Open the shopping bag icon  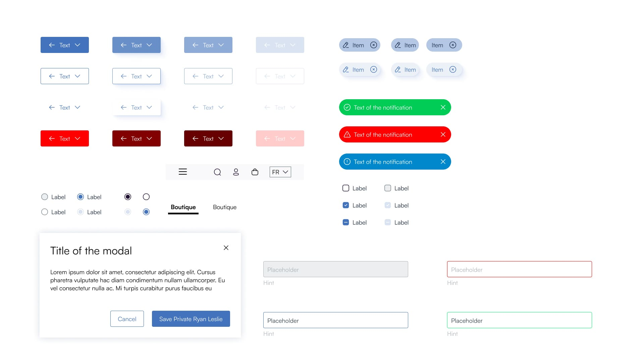pyautogui.click(x=255, y=172)
